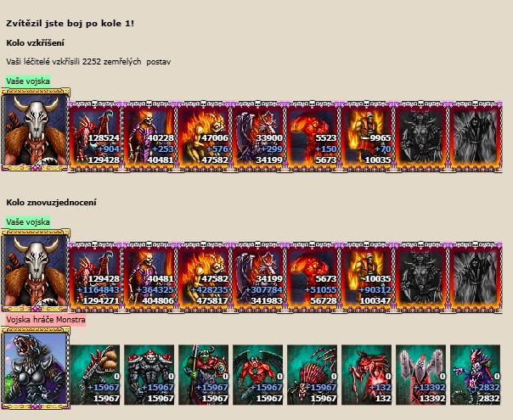Screen dimensions: 513x420
Task: Click the enemy unit showing 2832 troops
Action: (x=475, y=375)
